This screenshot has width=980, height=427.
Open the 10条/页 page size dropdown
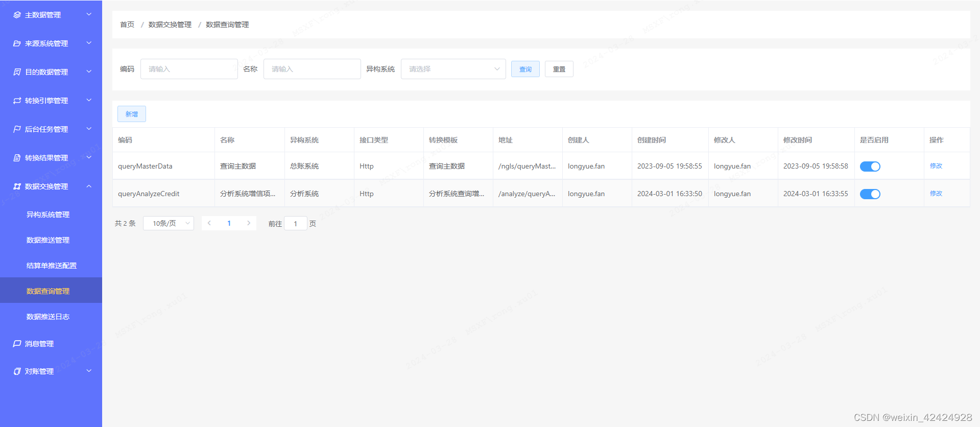click(x=169, y=223)
